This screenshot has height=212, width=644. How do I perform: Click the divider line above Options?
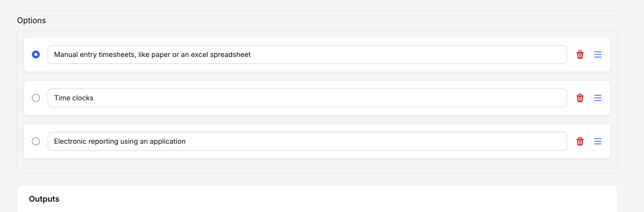[x=317, y=10]
